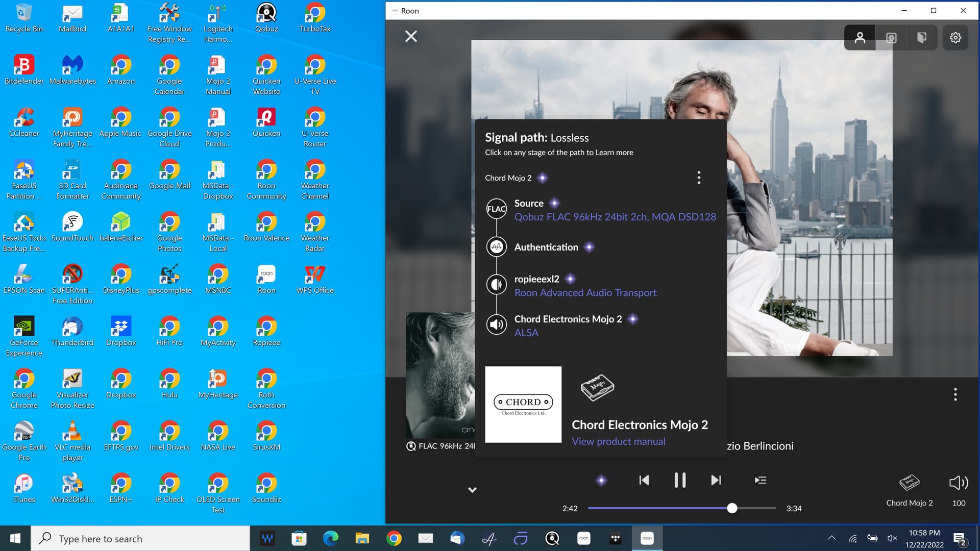Open the Roon Advanced Audio Transport link
The width and height of the screenshot is (980, 551).
tap(585, 293)
